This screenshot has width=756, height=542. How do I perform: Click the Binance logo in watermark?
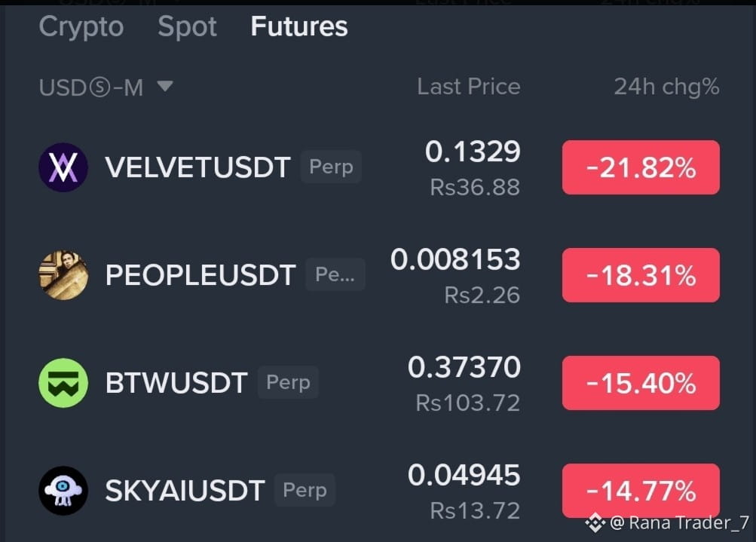click(x=595, y=522)
